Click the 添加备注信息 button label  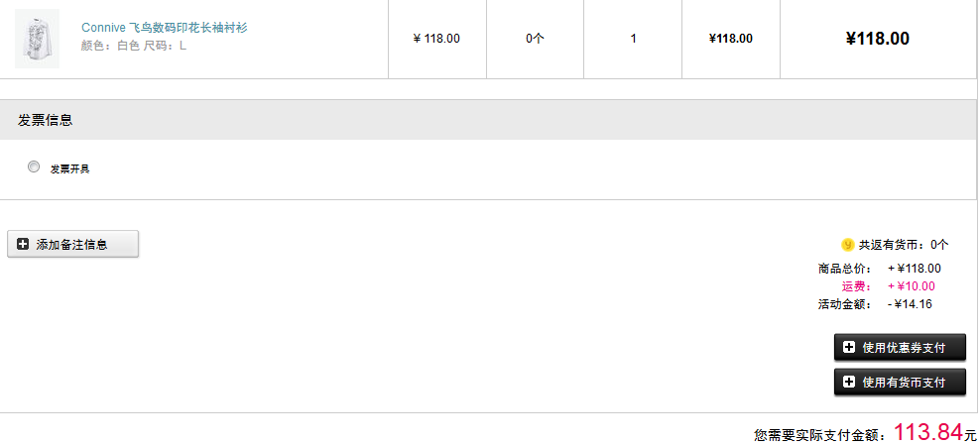click(71, 245)
